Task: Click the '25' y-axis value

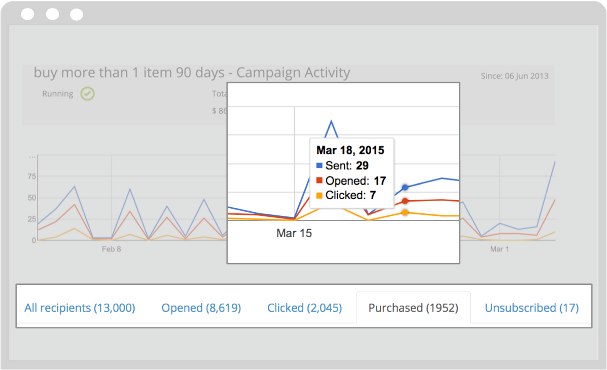Action: [x=32, y=219]
